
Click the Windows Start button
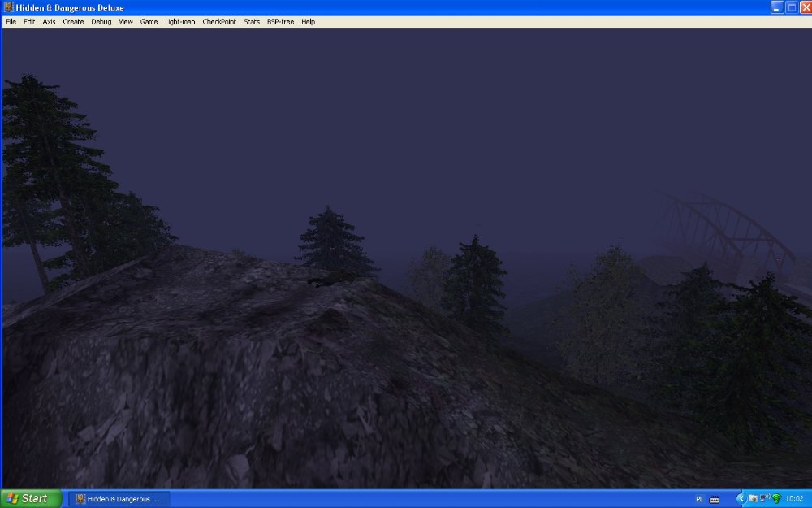tap(30, 498)
